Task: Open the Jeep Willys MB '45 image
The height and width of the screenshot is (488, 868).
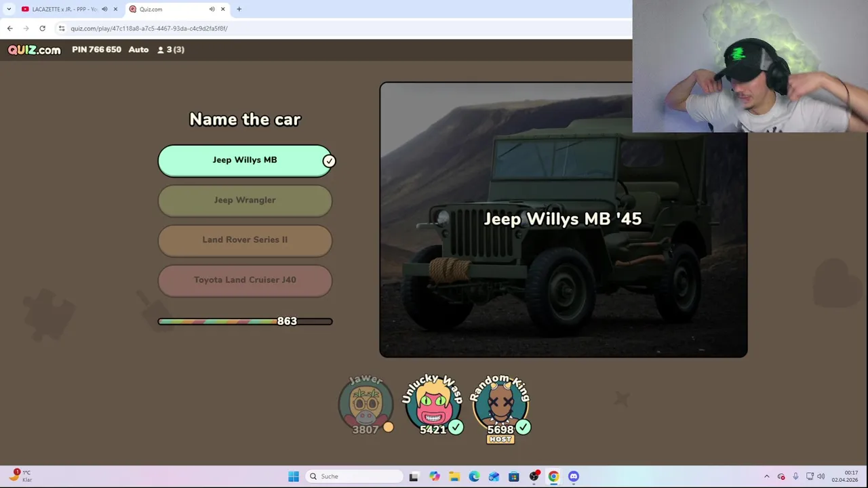Action: pyautogui.click(x=563, y=220)
